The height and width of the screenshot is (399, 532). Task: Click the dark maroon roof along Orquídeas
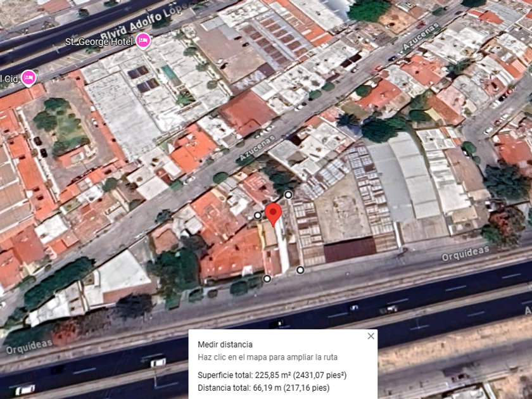click(x=350, y=250)
